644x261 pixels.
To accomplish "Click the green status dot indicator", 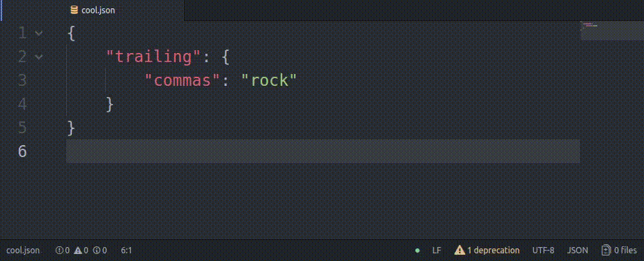I will click(417, 251).
